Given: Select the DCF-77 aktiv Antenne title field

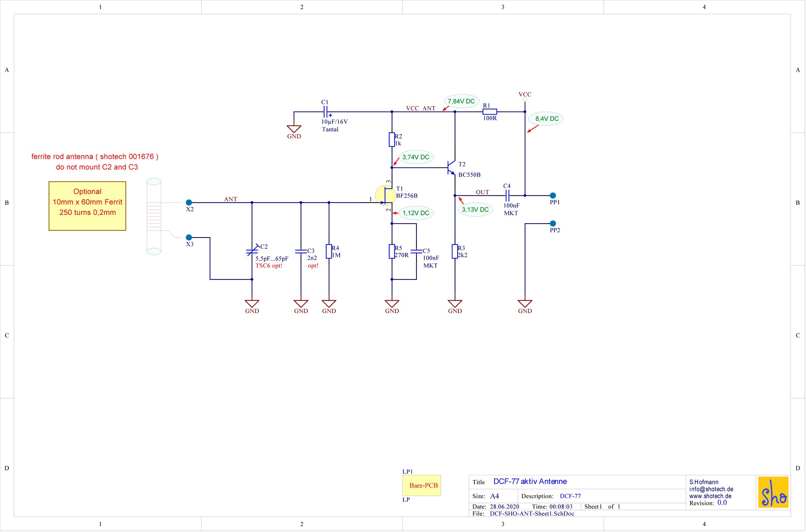Looking at the screenshot, I should tap(530, 482).
